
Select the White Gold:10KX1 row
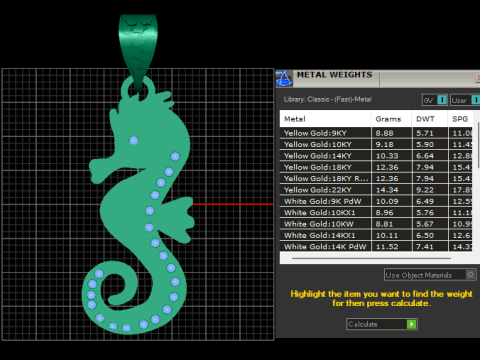[376, 213]
